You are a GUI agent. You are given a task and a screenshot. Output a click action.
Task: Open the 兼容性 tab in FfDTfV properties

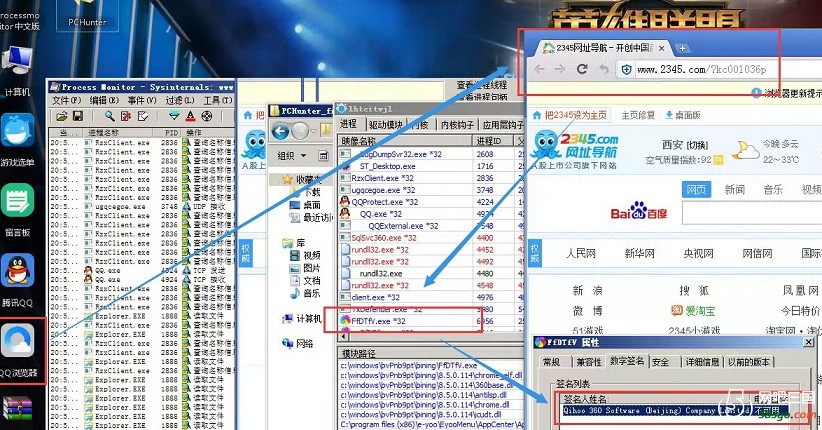click(x=589, y=362)
